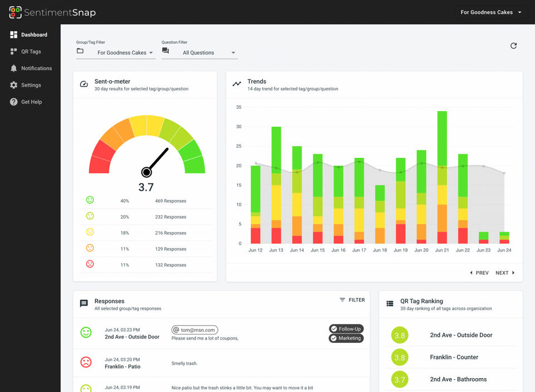This screenshot has width=535, height=392.
Task: Click the 216 Responses text
Action: [x=171, y=233]
